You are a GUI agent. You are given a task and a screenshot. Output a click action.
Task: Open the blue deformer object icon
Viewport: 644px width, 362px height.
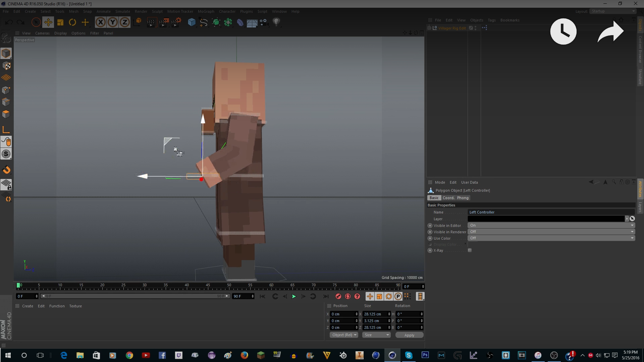point(240,22)
